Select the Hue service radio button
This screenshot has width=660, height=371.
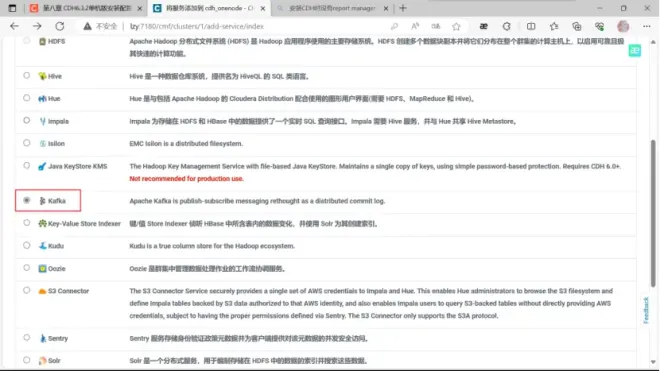(27, 98)
